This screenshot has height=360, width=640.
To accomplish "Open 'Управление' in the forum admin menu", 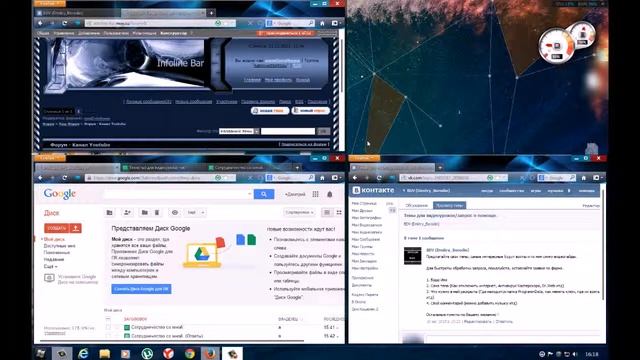I will click(x=64, y=33).
